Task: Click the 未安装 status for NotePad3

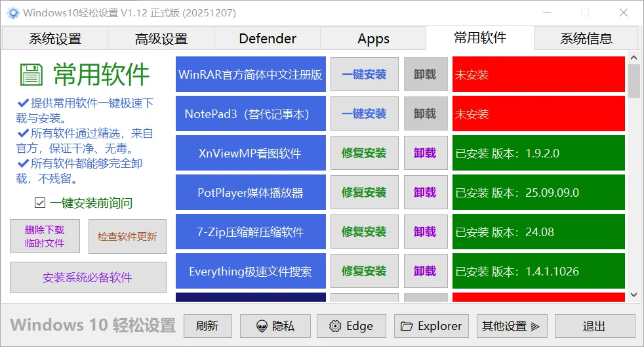Action: point(538,113)
